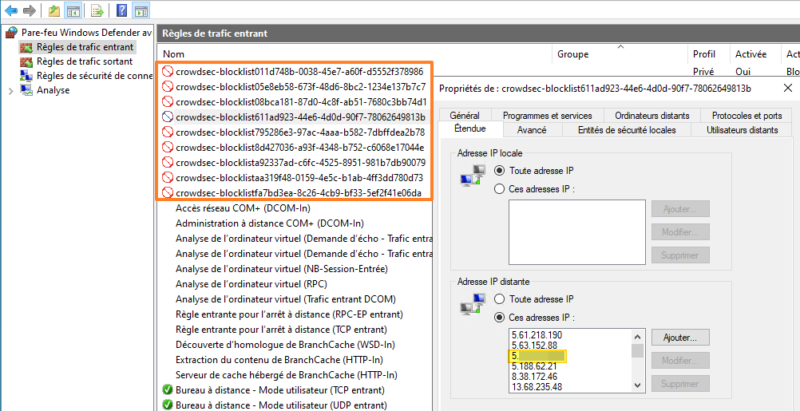Select rule crowdsec-blocklist795286e3 in the list

[300, 132]
